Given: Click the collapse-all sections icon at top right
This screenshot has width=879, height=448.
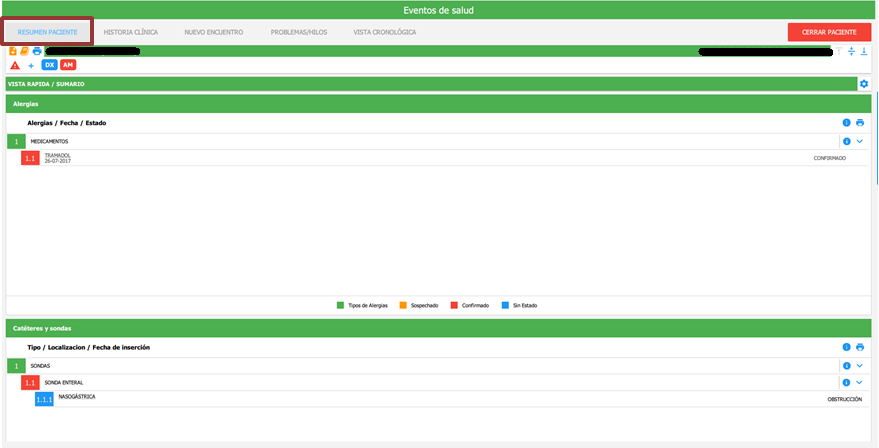Looking at the screenshot, I should click(851, 51).
